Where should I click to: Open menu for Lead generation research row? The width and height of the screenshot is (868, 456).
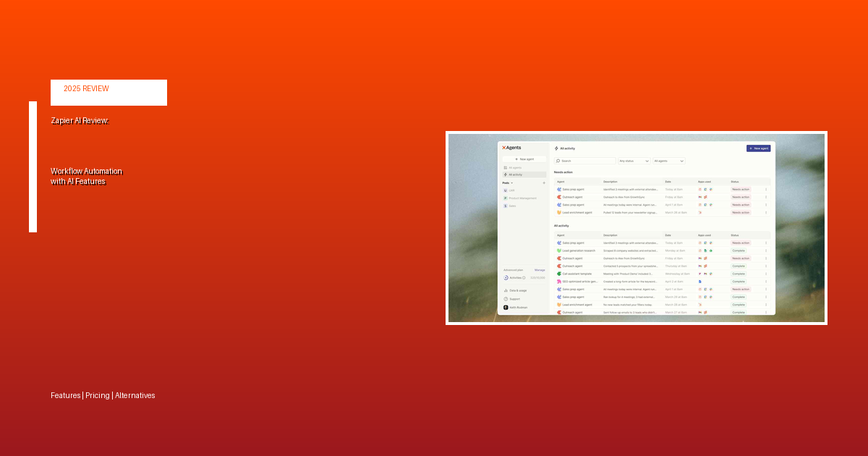click(x=766, y=250)
